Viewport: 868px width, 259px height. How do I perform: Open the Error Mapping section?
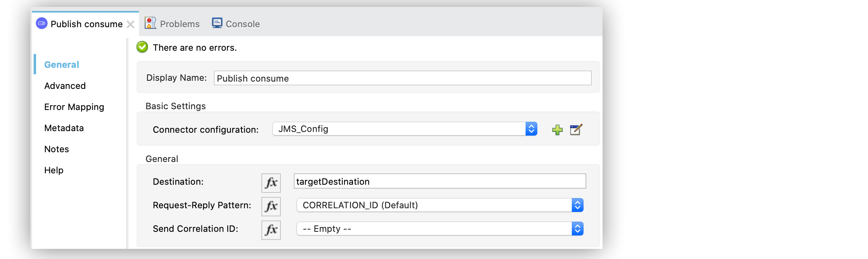click(74, 107)
